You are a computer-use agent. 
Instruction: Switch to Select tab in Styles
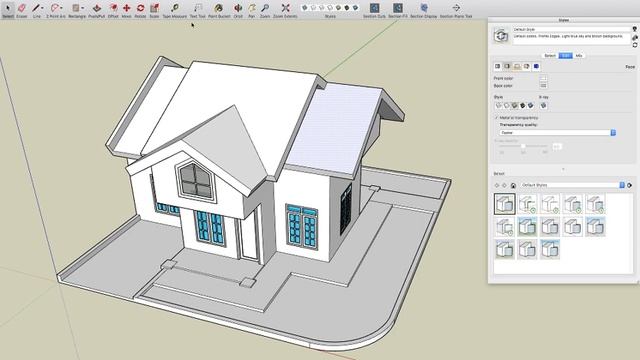[x=550, y=56]
